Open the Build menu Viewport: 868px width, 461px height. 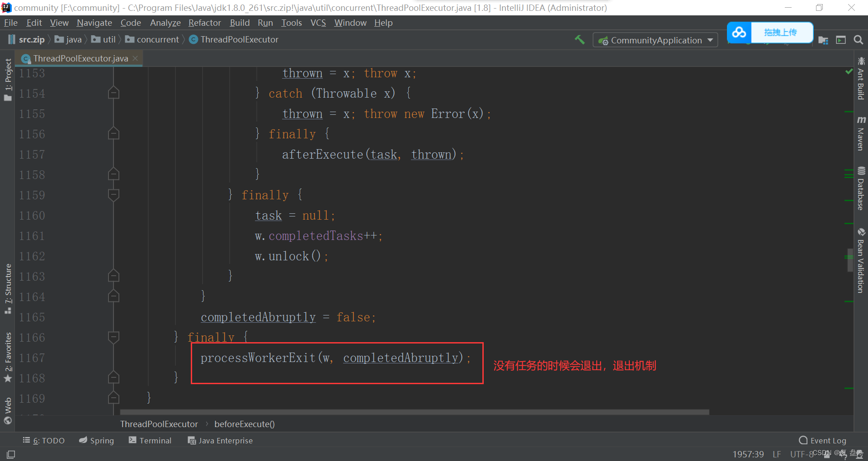pyautogui.click(x=240, y=23)
